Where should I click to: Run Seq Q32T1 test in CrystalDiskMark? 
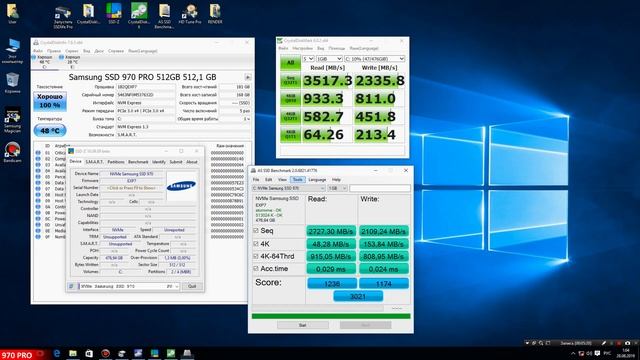click(290, 81)
